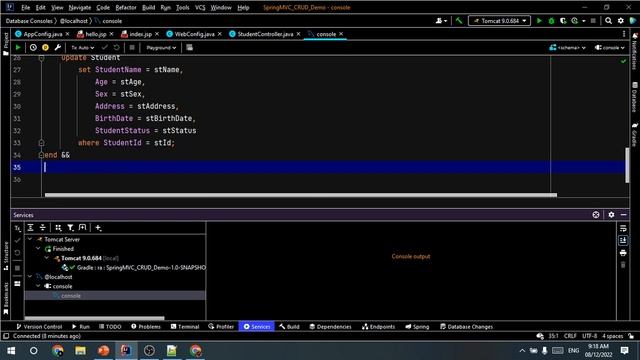Toggle the yellow pending transactions indicator
The image size is (640, 360).
[x=45, y=48]
